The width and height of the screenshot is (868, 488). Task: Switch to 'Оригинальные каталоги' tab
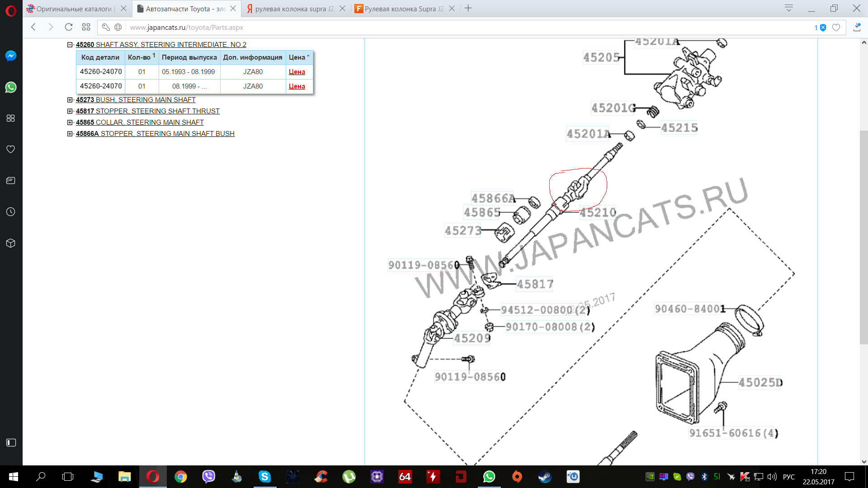pyautogui.click(x=75, y=9)
